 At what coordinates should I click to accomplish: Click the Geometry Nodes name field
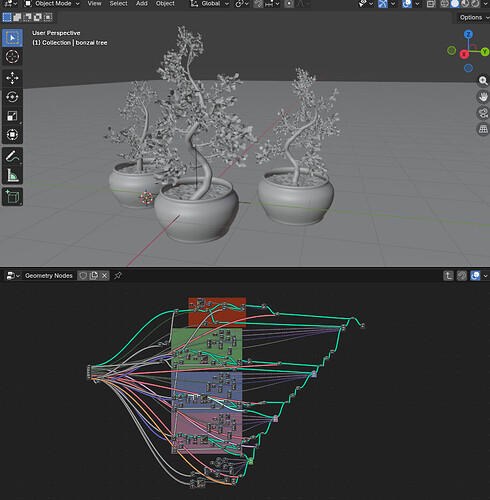[x=49, y=276]
